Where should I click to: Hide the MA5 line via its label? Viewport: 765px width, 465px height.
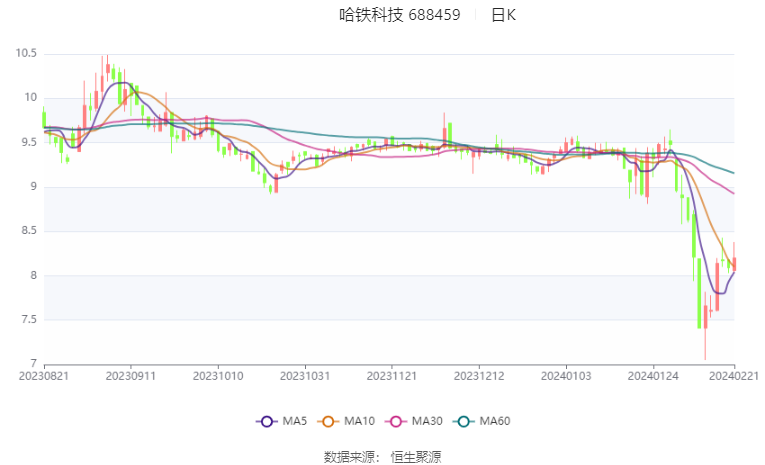point(294,421)
